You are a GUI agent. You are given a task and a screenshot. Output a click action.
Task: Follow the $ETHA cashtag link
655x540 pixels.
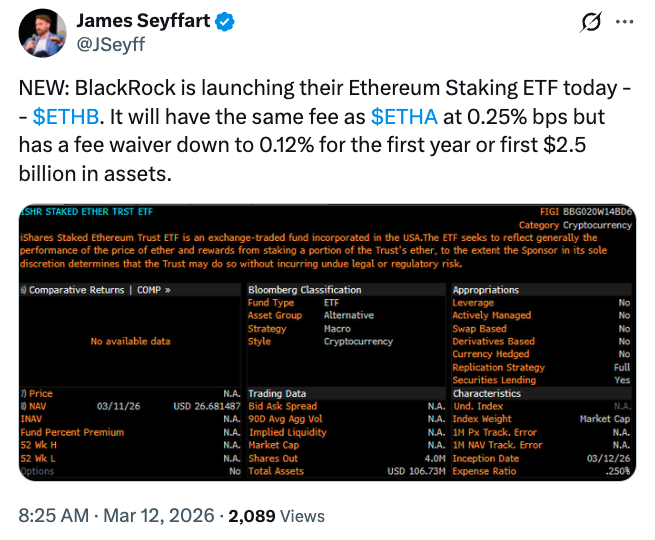tap(404, 117)
